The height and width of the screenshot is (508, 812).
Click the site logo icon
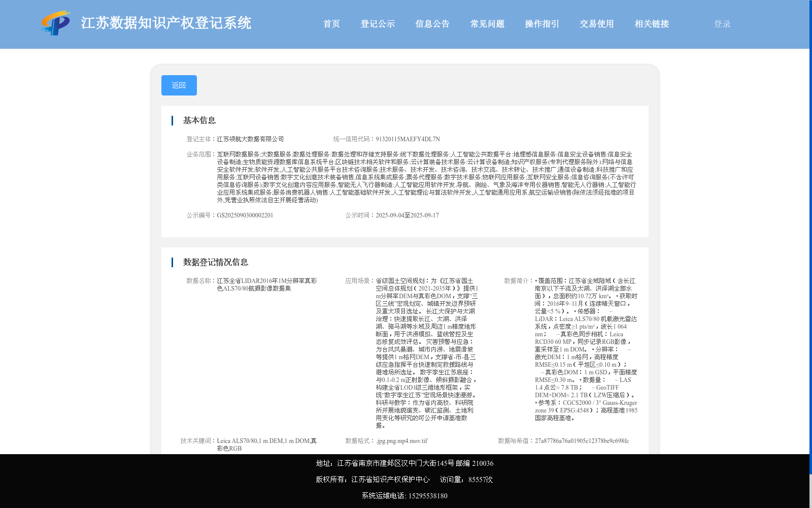56,23
